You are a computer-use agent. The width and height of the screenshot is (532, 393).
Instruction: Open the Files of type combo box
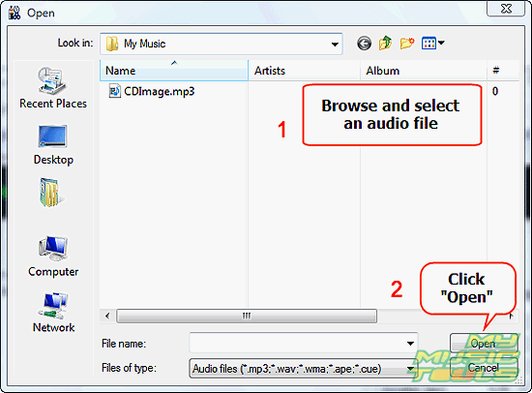304,368
